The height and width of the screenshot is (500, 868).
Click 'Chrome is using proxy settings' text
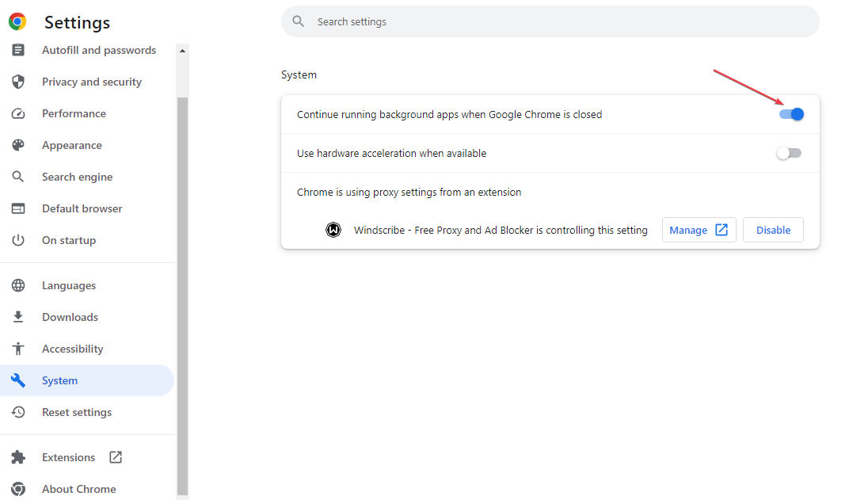(409, 192)
